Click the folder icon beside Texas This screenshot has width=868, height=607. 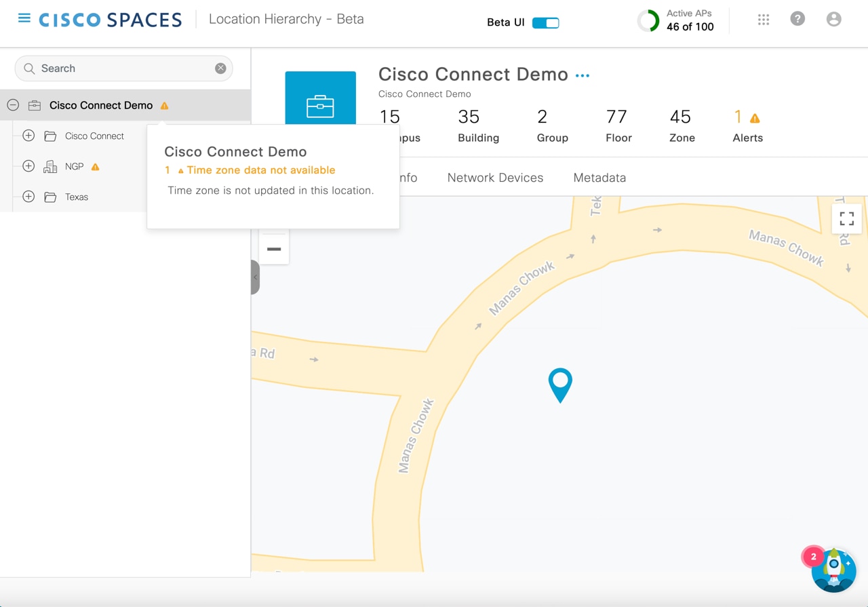50,197
